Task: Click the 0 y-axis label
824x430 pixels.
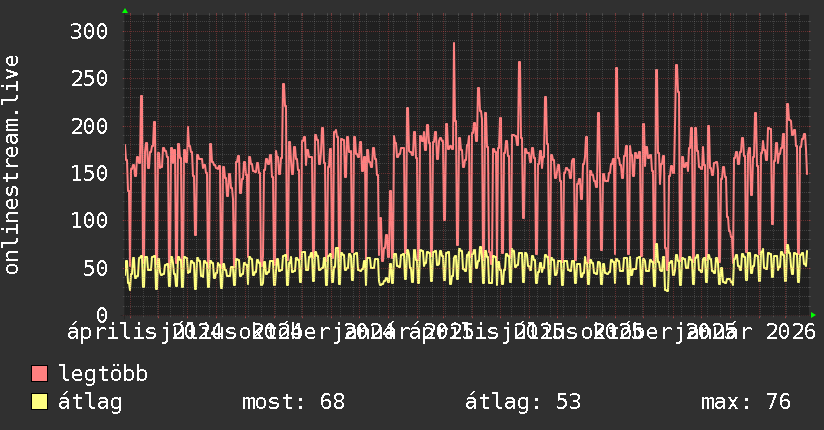Action: [102, 315]
